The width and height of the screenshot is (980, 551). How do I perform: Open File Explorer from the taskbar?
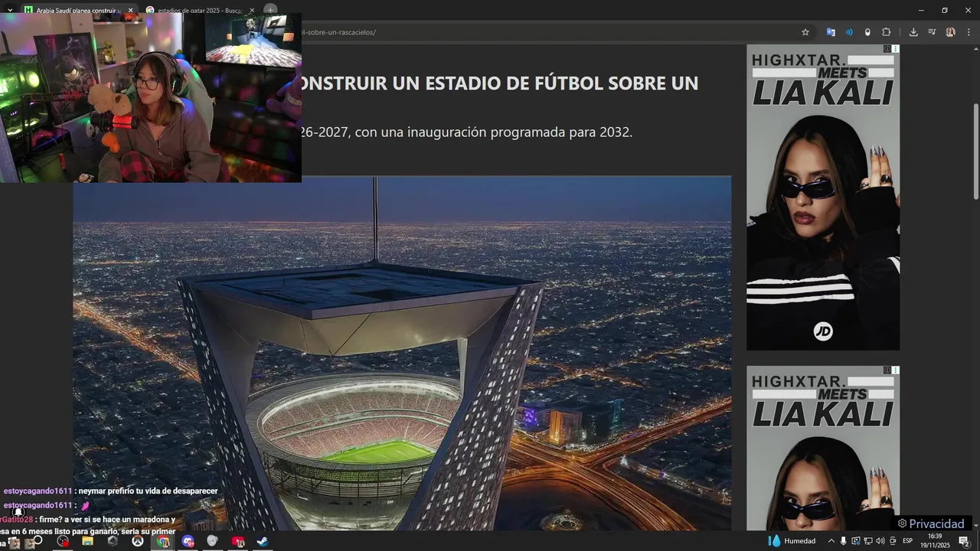coord(87,541)
